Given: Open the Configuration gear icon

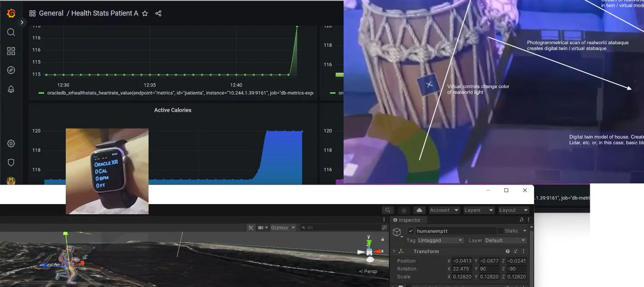Looking at the screenshot, I should (x=11, y=144).
